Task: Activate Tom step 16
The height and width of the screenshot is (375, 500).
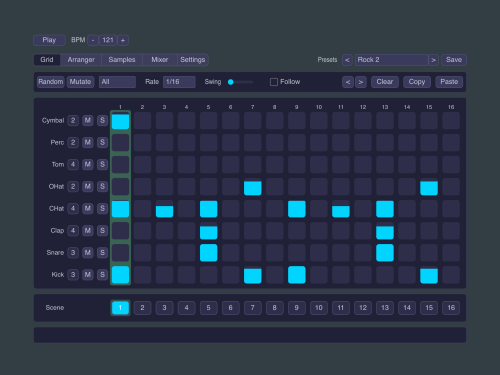Action: [x=451, y=165]
